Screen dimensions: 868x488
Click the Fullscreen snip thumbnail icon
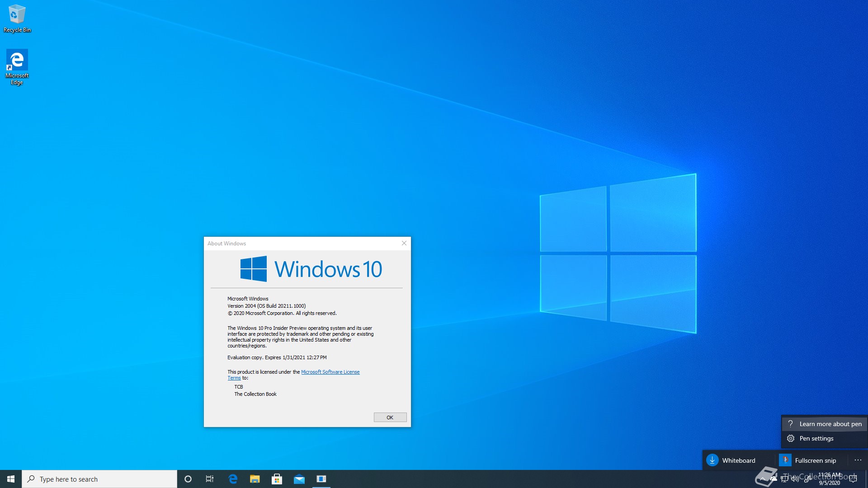click(x=785, y=460)
